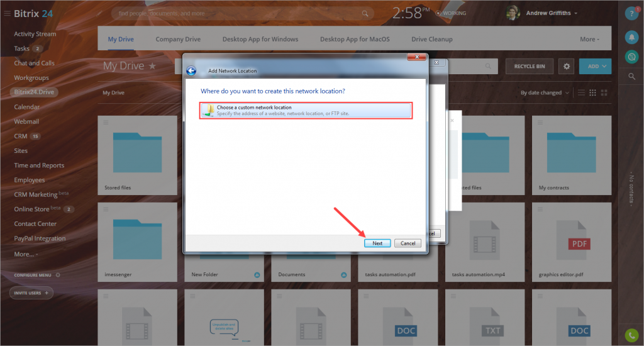Click the Configure Menu gear icon
Image resolution: width=644 pixels, height=346 pixels.
pos(58,275)
